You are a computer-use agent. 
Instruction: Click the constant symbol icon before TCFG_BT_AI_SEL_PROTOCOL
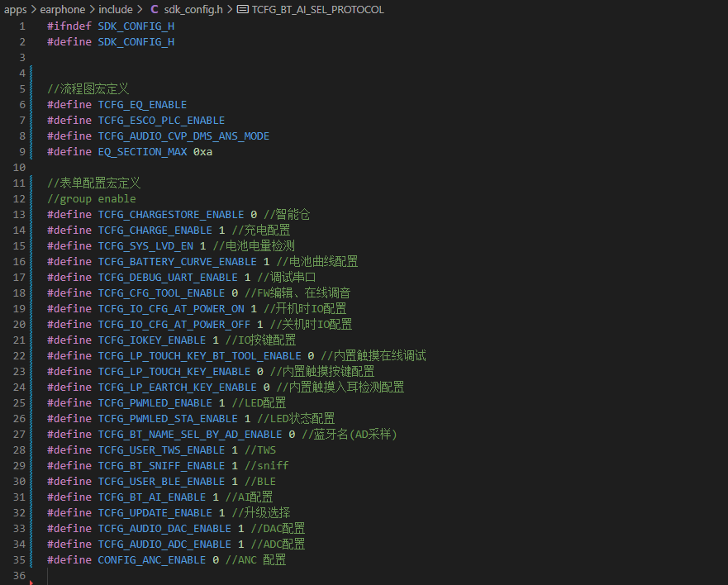(242, 9)
